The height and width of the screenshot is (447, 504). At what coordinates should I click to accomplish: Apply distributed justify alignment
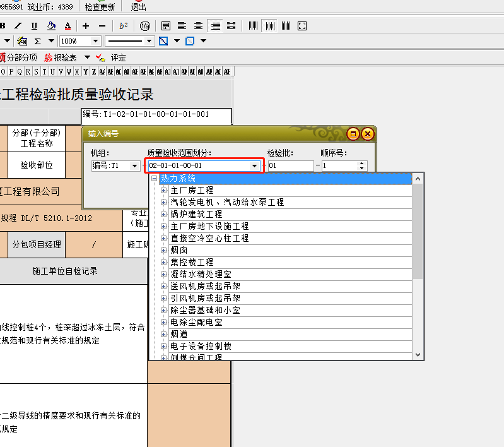pos(231,26)
